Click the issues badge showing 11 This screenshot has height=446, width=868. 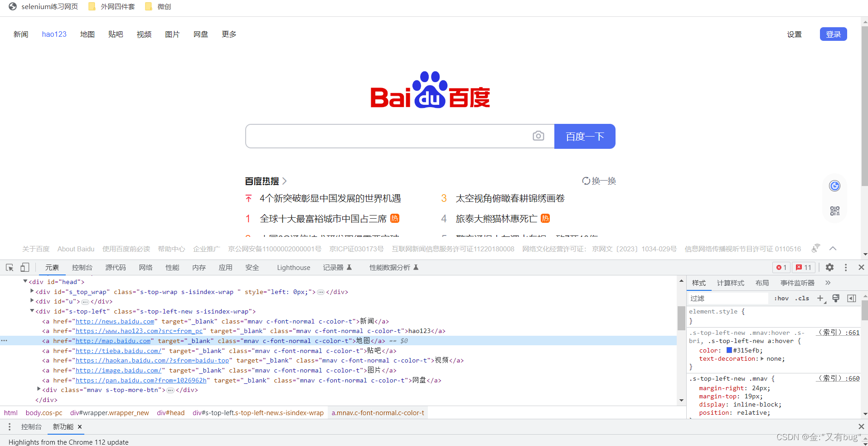point(804,268)
